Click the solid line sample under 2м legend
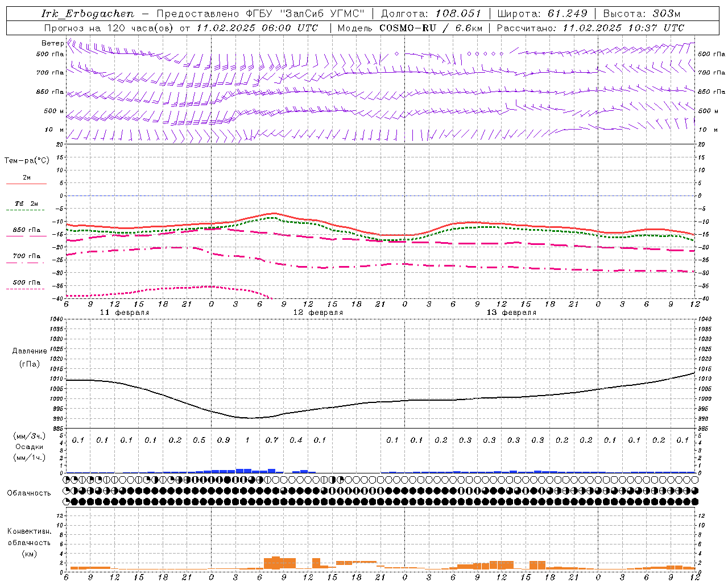This screenshot has width=728, height=582. (26, 184)
